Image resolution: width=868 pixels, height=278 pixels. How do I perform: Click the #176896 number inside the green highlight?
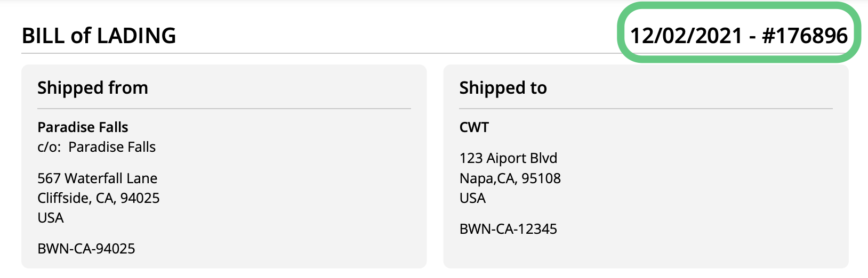pyautogui.click(x=805, y=36)
